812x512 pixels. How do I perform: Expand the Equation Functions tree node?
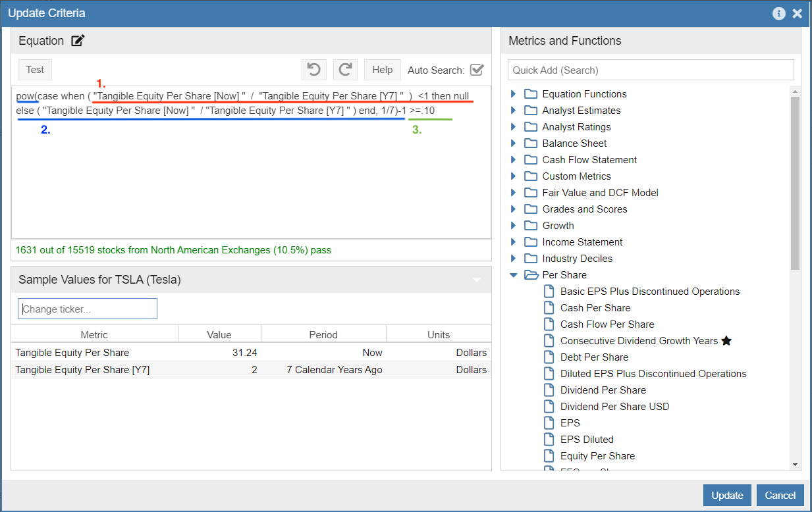point(514,94)
